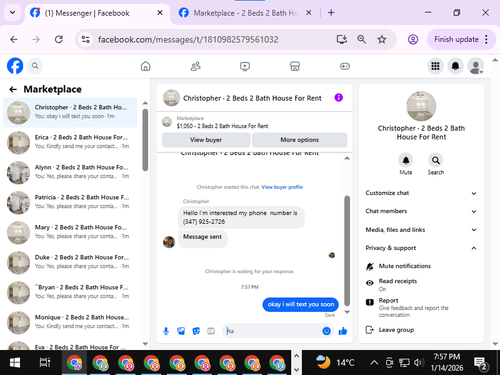Click the Finish update button
500x375 pixels.
(x=456, y=39)
